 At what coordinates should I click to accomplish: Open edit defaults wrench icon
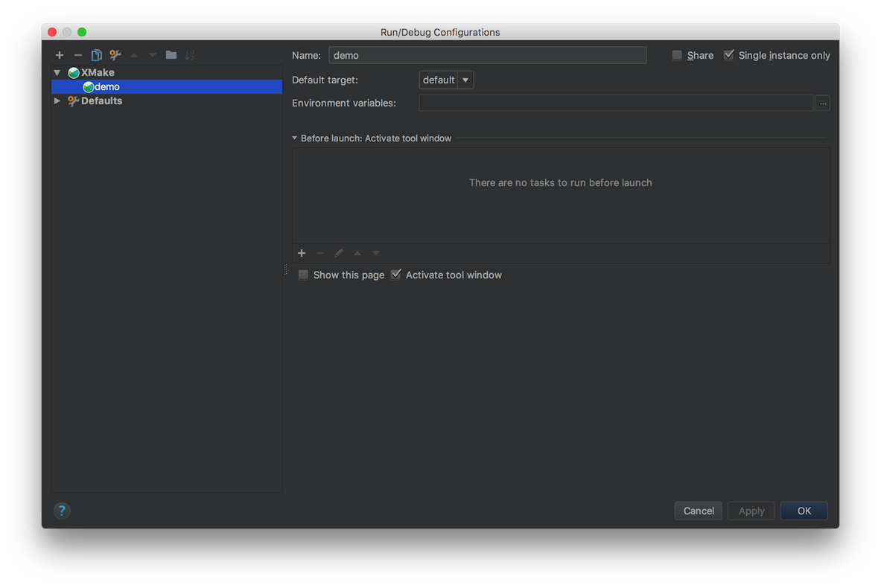115,55
